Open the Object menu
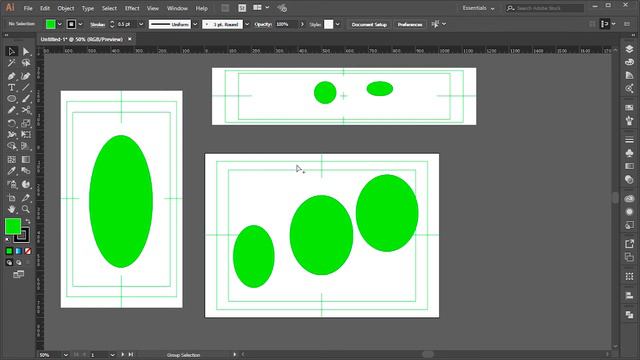 click(x=66, y=8)
